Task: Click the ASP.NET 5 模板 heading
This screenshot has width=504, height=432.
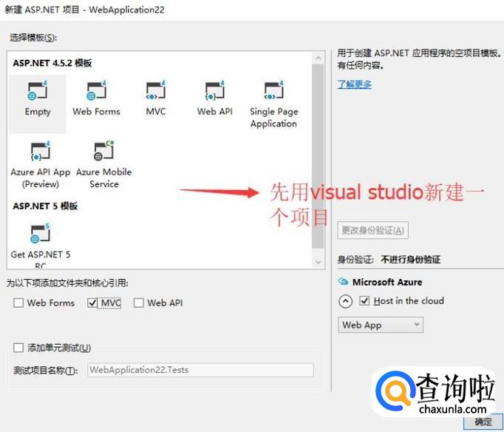Action: tap(45, 206)
